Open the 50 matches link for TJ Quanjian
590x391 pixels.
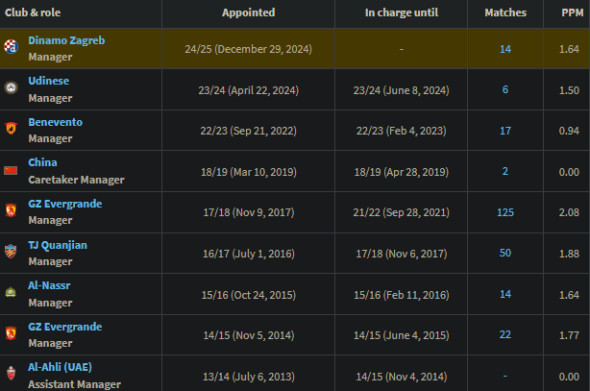pos(505,253)
